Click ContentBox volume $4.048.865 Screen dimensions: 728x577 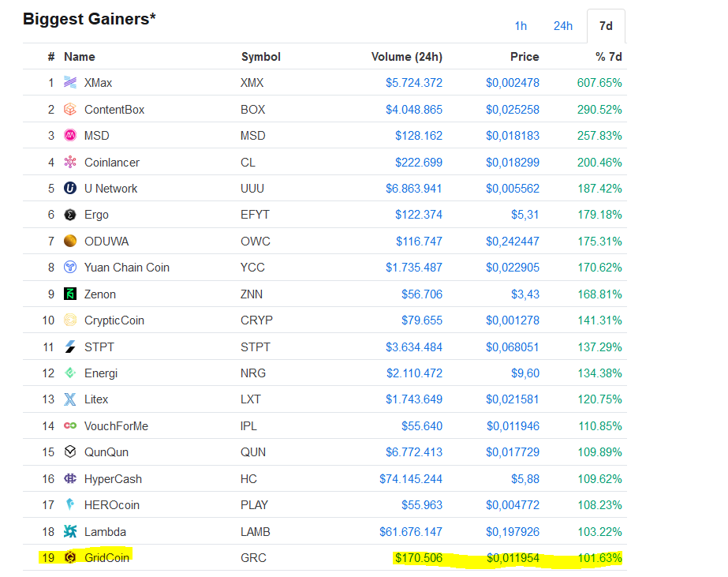tap(413, 110)
